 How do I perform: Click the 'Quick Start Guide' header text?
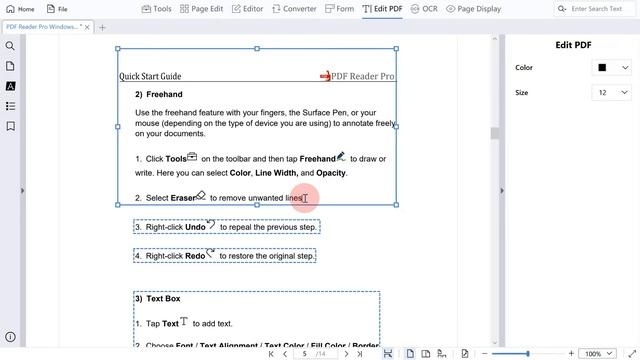pos(150,76)
